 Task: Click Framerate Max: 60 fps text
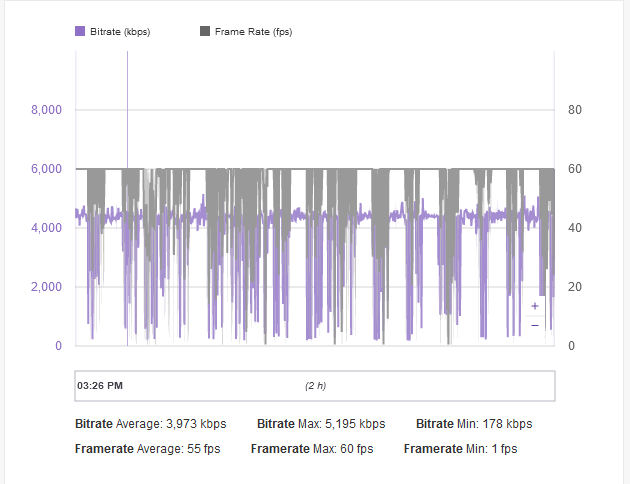[x=312, y=449]
